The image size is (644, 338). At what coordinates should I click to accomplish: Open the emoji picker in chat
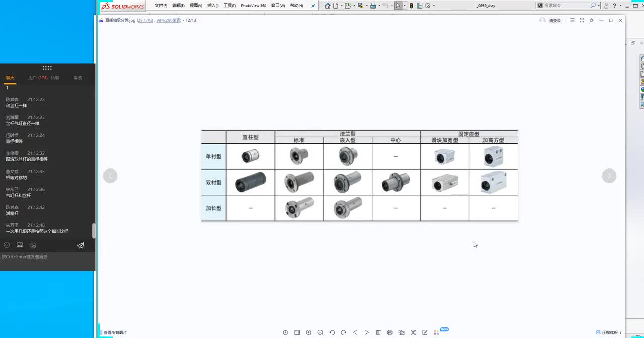(x=7, y=245)
